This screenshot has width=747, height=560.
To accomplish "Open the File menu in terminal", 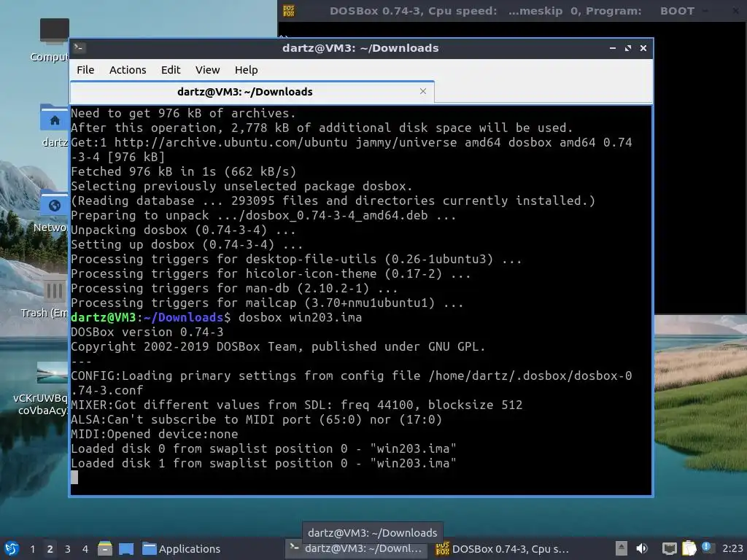I will pos(85,70).
